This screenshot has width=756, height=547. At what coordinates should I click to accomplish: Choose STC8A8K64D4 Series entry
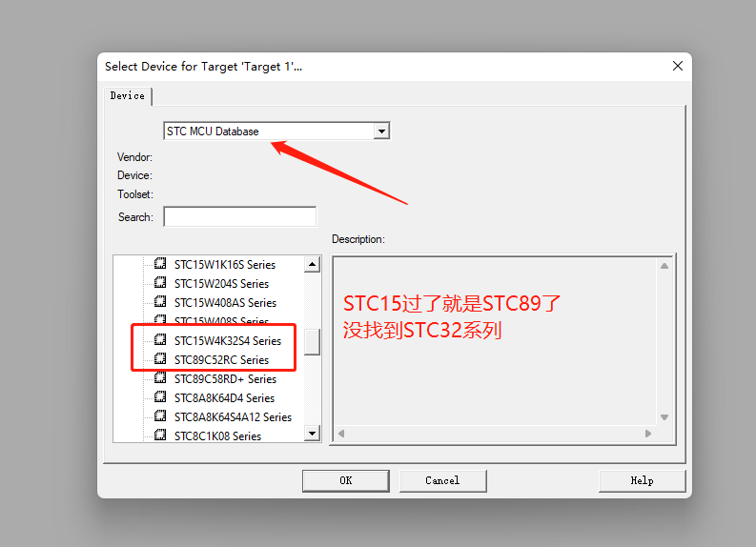(x=224, y=398)
